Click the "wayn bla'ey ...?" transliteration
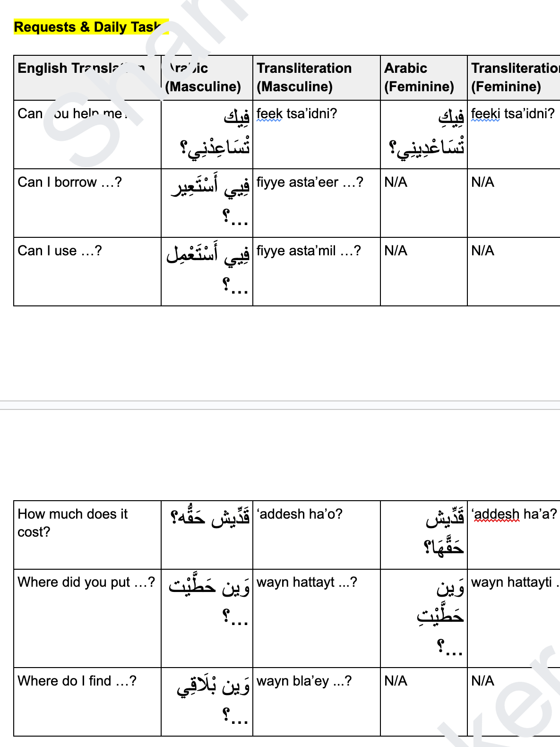The width and height of the screenshot is (560, 747). tap(304, 681)
